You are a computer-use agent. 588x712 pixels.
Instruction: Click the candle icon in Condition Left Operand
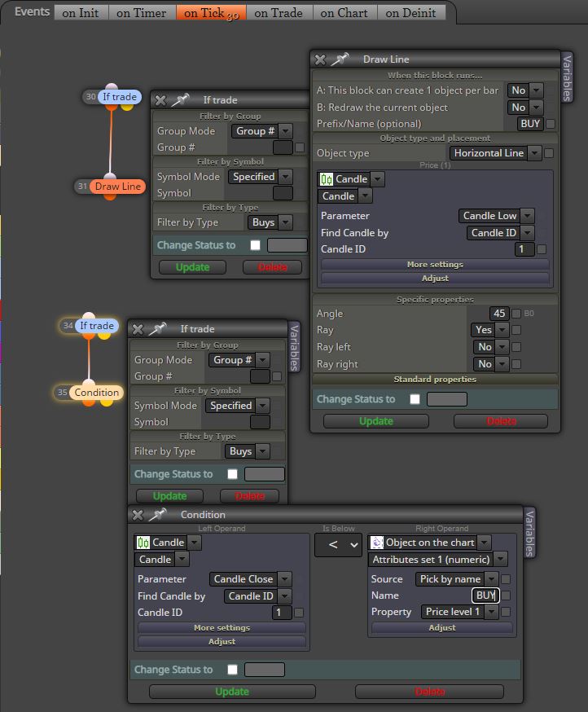(x=143, y=543)
